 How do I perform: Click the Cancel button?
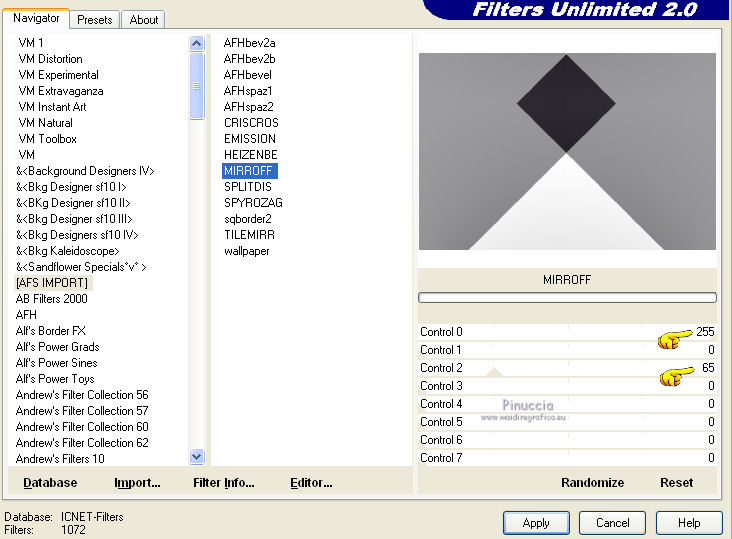(612, 523)
